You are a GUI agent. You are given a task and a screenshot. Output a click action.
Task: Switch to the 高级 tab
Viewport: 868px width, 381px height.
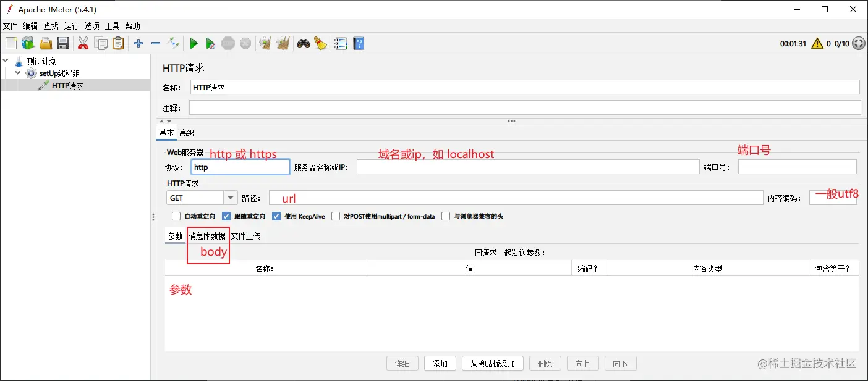[x=187, y=133]
